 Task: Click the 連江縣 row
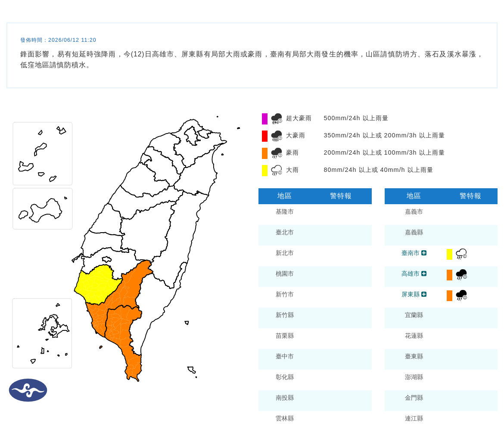coord(441,421)
